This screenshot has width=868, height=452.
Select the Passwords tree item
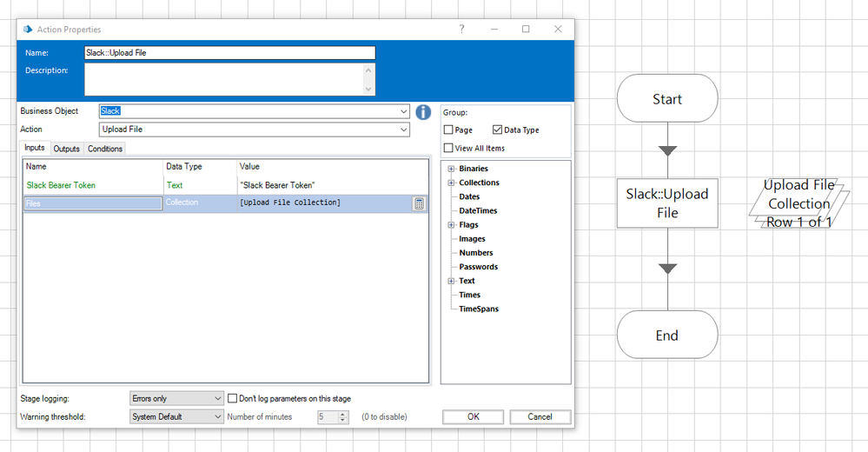pyautogui.click(x=478, y=267)
